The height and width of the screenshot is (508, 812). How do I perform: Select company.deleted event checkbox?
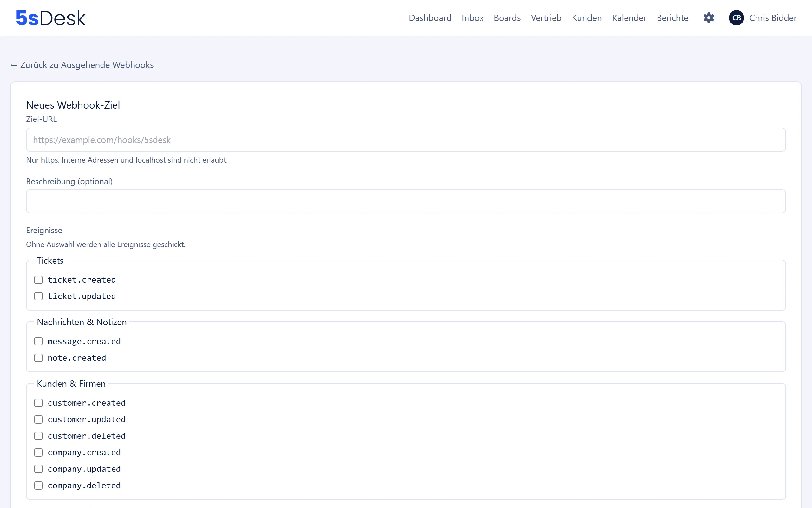pos(39,485)
